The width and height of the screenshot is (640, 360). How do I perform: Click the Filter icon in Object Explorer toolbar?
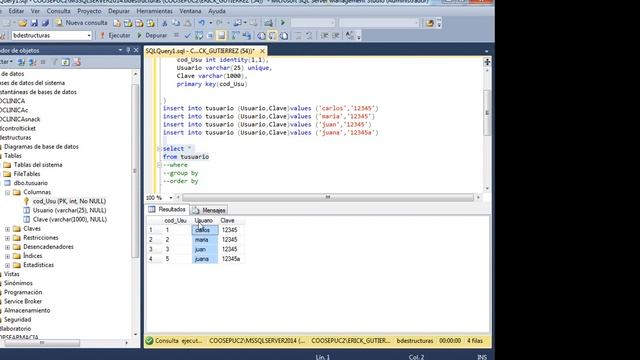54,62
